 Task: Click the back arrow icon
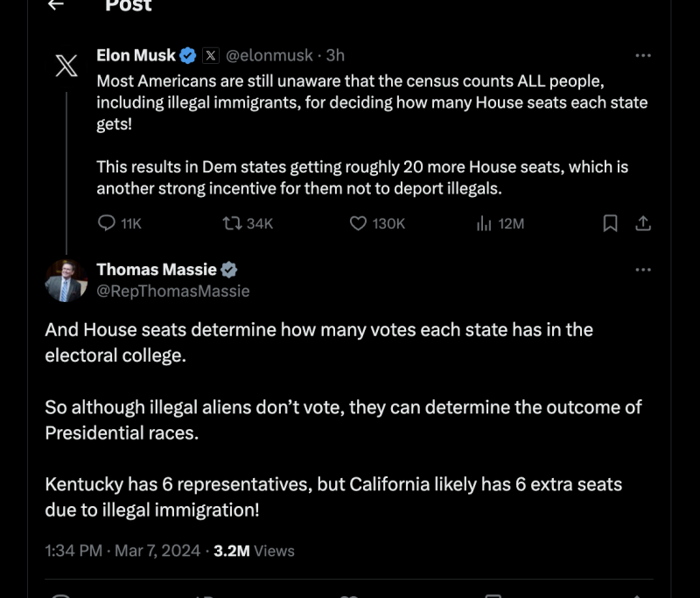click(x=57, y=5)
